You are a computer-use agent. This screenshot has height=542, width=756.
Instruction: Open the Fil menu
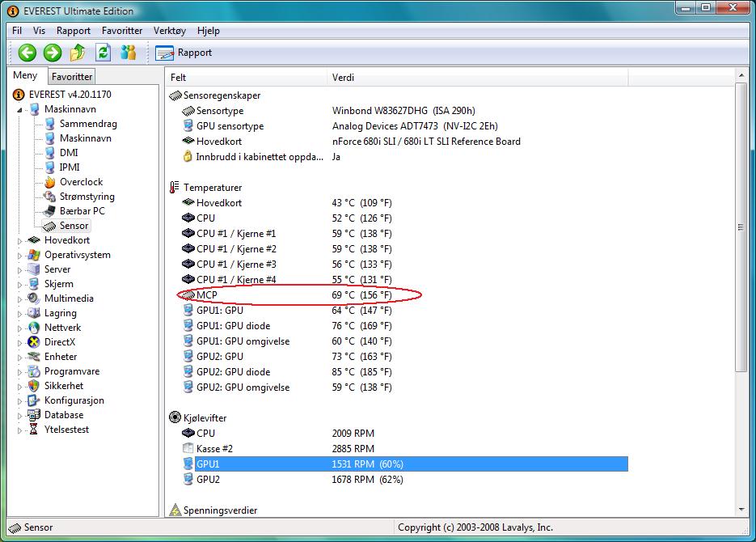[17, 31]
